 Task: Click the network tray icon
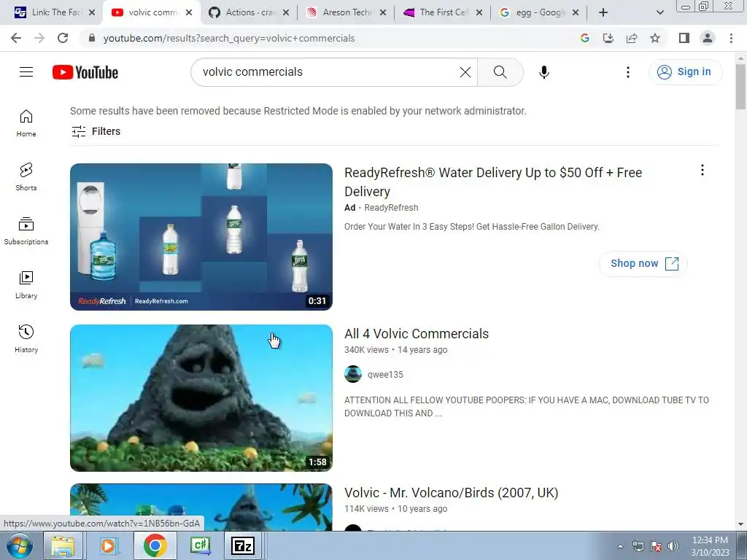[x=638, y=546]
